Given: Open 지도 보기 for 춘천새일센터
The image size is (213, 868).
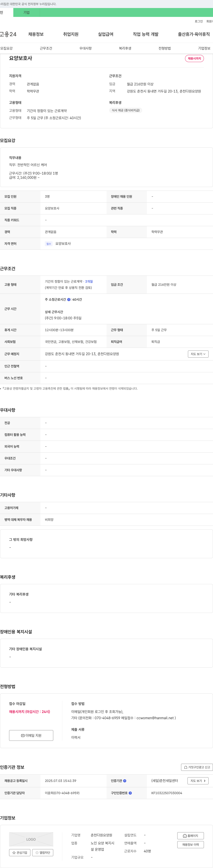Looking at the screenshot, I should [x=198, y=781].
